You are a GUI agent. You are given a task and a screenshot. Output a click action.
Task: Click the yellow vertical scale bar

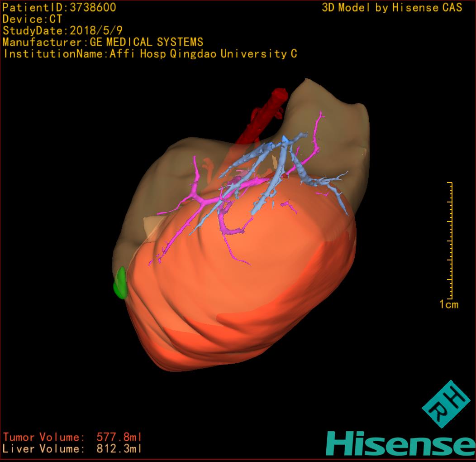coord(450,240)
